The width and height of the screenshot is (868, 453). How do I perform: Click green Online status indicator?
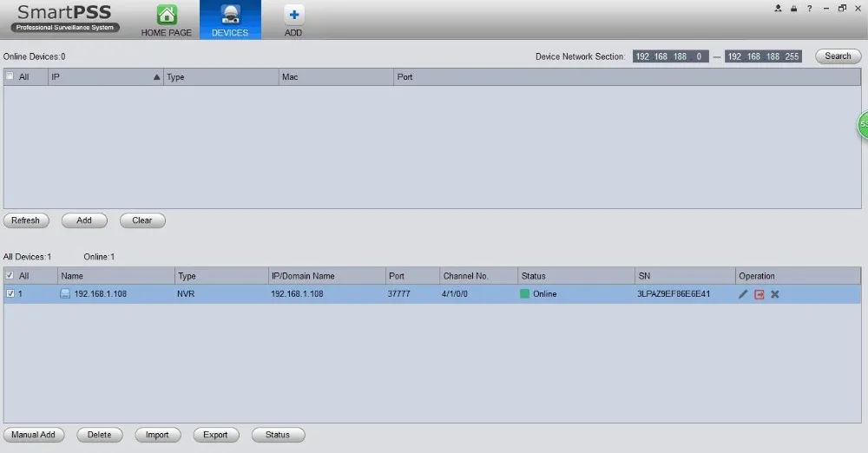[x=524, y=293]
